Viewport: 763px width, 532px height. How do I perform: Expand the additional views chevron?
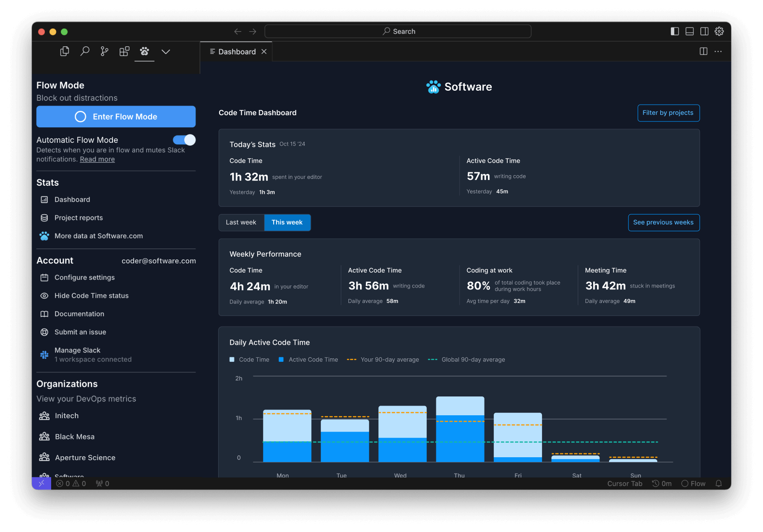point(166,52)
